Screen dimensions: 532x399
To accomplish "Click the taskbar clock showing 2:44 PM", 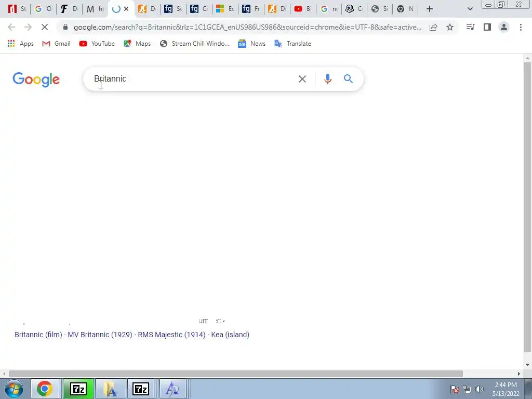I will tap(506, 389).
